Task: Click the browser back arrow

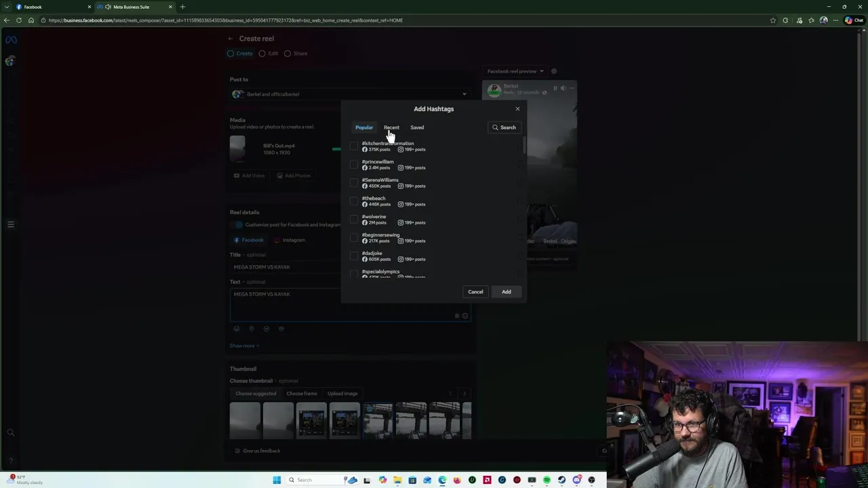Action: 7,20
